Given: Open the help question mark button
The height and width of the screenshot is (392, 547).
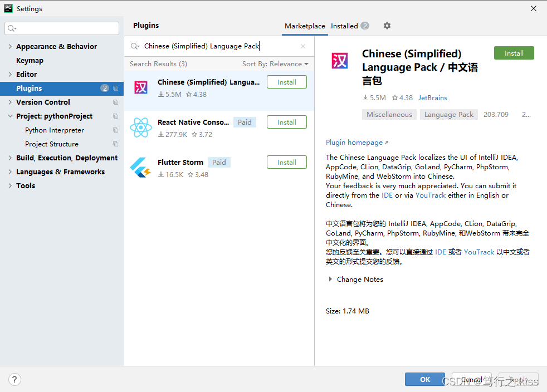Looking at the screenshot, I should tap(14, 379).
